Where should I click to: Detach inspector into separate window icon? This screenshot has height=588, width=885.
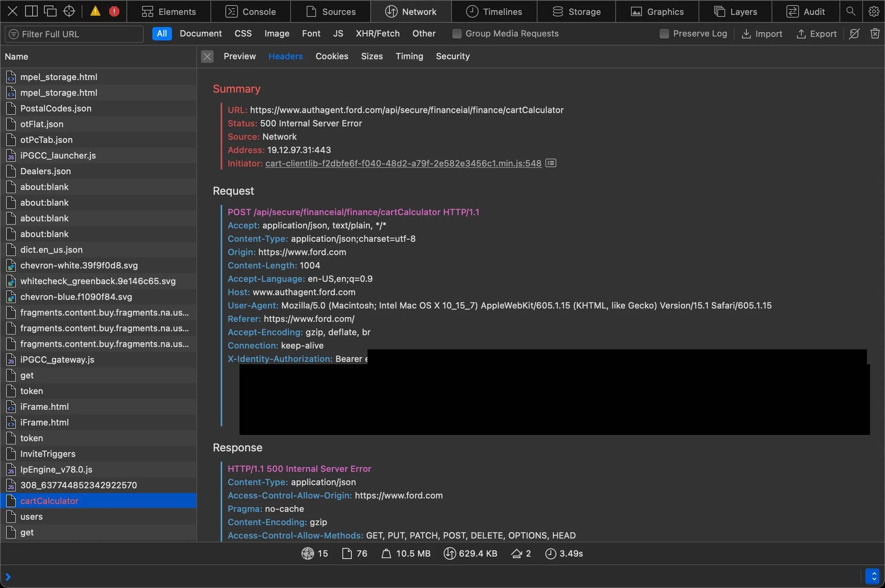pyautogui.click(x=50, y=11)
